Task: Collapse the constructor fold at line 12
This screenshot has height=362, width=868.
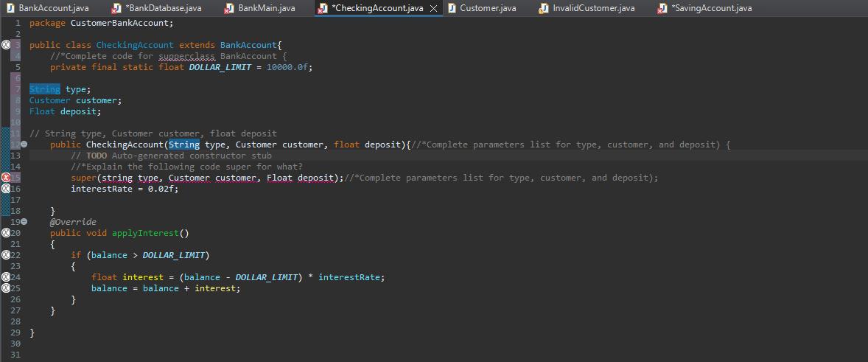Action: 24,145
